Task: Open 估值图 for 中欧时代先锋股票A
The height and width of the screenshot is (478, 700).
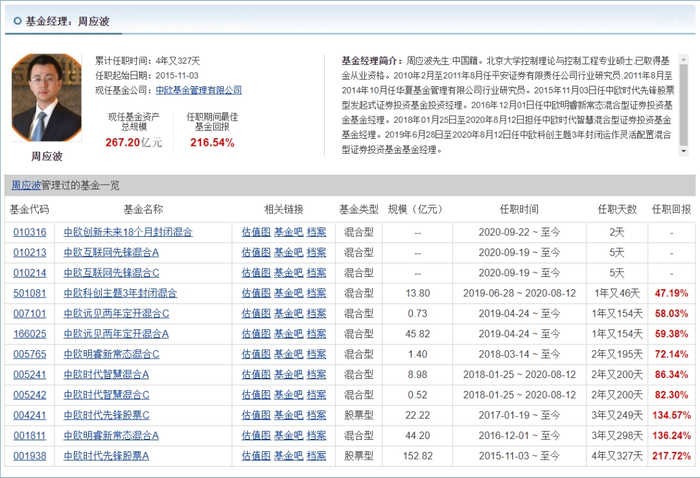Action: [255, 456]
